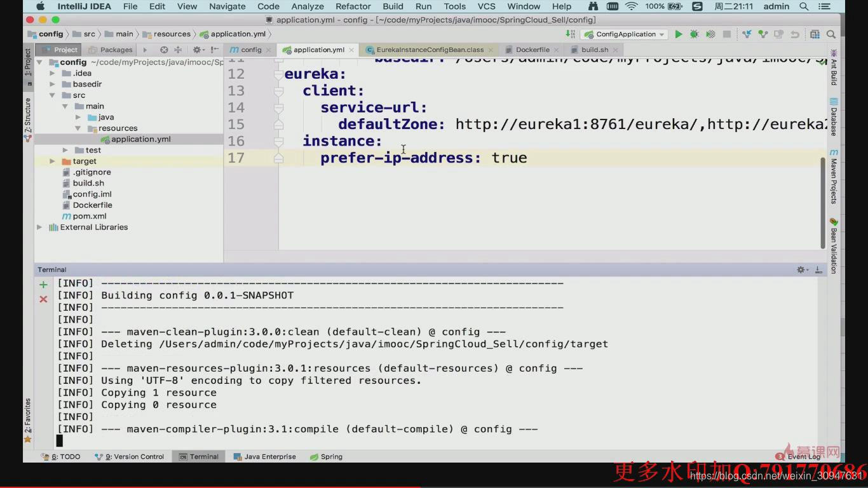Open Search Everywhere magnifier in toolbar

pos(831,34)
